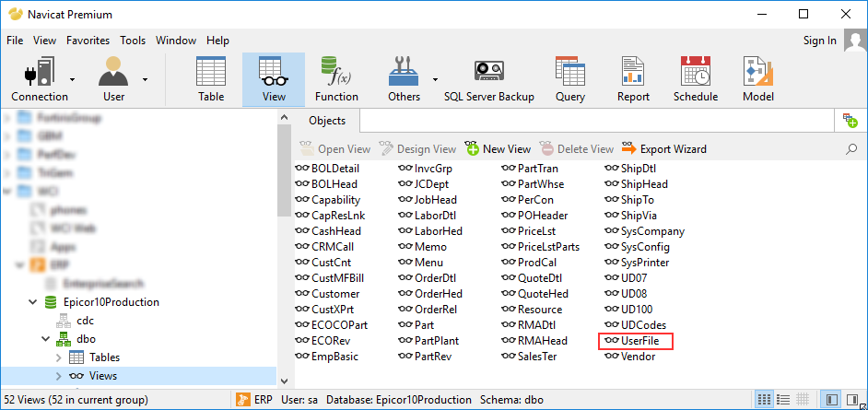Switch to detail view mode
This screenshot has width=868, height=410.
point(803,400)
